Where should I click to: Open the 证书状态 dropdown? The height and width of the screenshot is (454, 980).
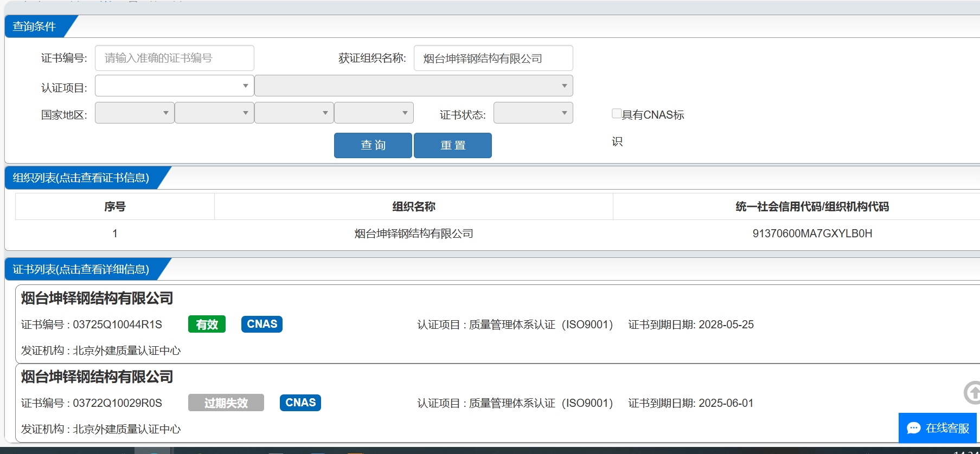[x=533, y=113]
